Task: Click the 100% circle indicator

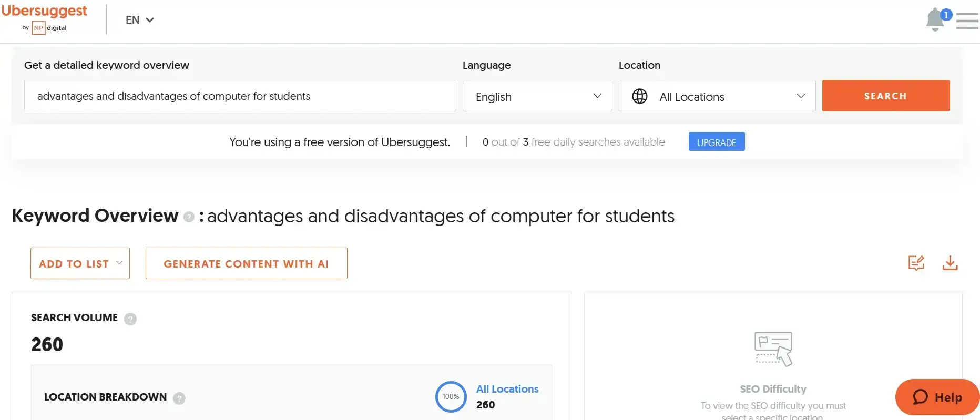Action: pyautogui.click(x=451, y=396)
